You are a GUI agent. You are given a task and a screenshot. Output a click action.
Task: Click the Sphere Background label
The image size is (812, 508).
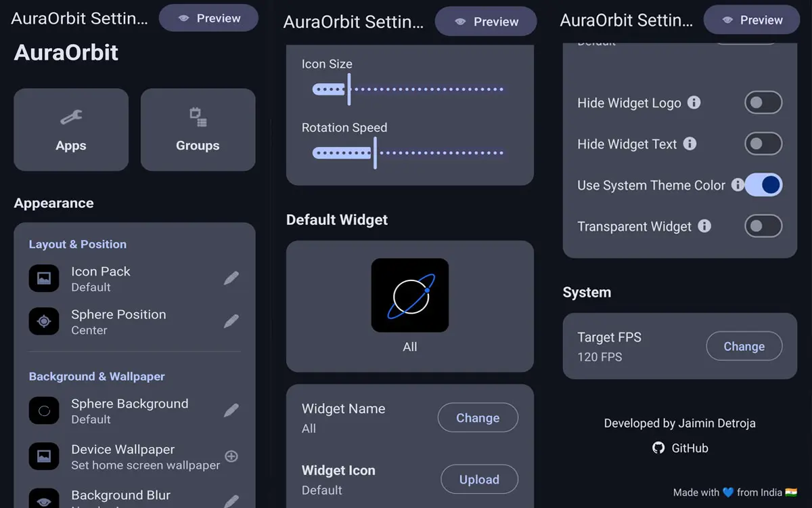(x=130, y=404)
